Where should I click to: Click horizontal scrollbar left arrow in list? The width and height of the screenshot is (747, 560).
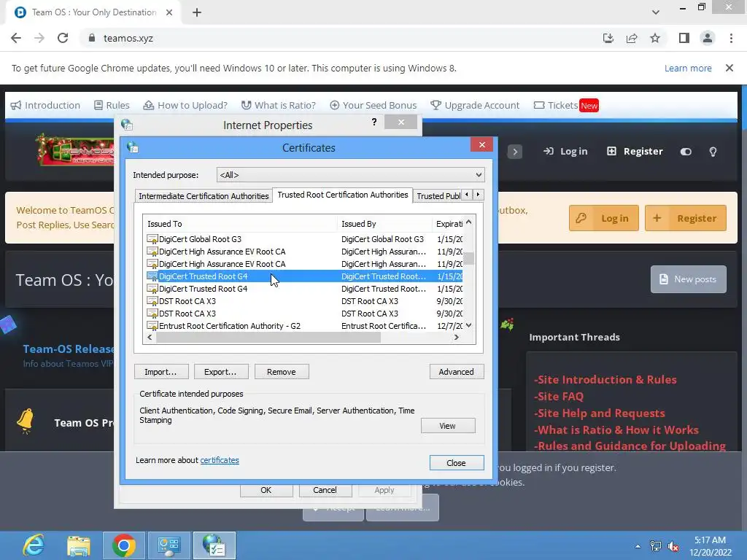150,337
